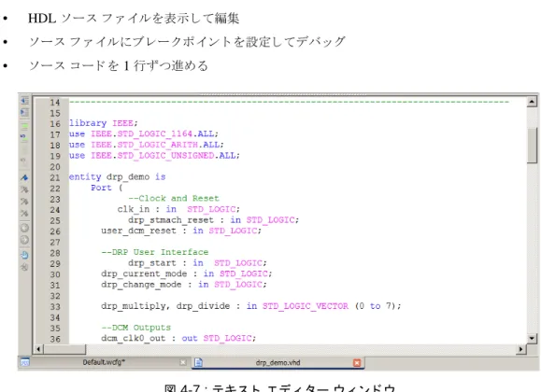541x392 pixels.
Task: Select the drp_demo.vhd tab
Action: coord(278,363)
